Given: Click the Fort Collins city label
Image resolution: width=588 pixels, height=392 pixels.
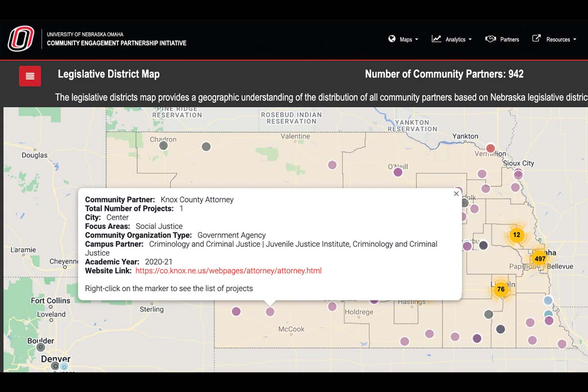Looking at the screenshot, I should [x=51, y=300].
